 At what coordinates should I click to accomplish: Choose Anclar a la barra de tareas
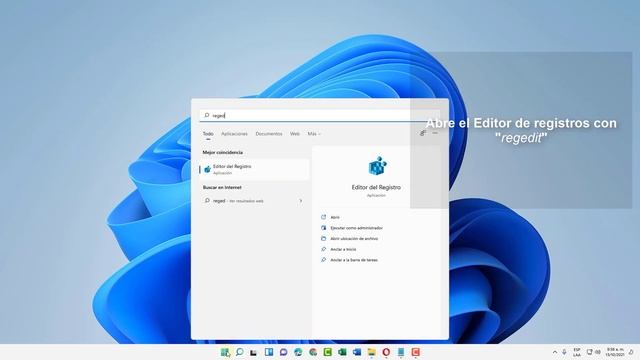354,260
